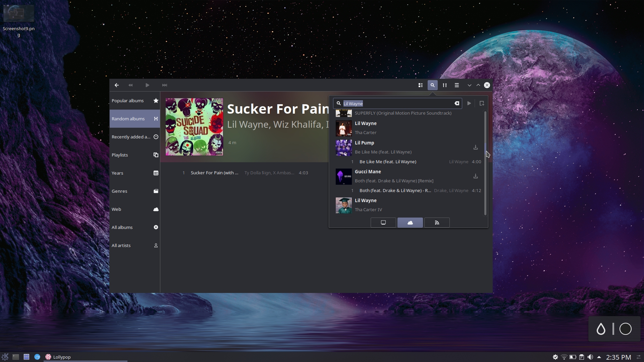Browse albums by Genres

135,191
